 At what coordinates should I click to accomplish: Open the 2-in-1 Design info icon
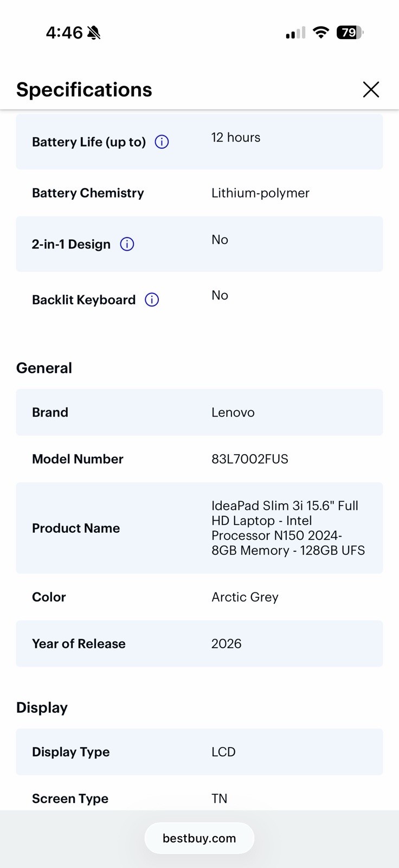(127, 244)
